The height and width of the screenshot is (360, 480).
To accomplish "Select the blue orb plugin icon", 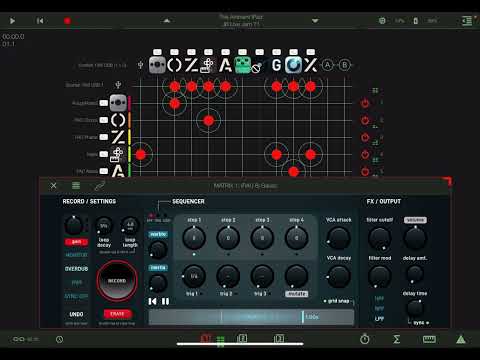I will coord(293,65).
